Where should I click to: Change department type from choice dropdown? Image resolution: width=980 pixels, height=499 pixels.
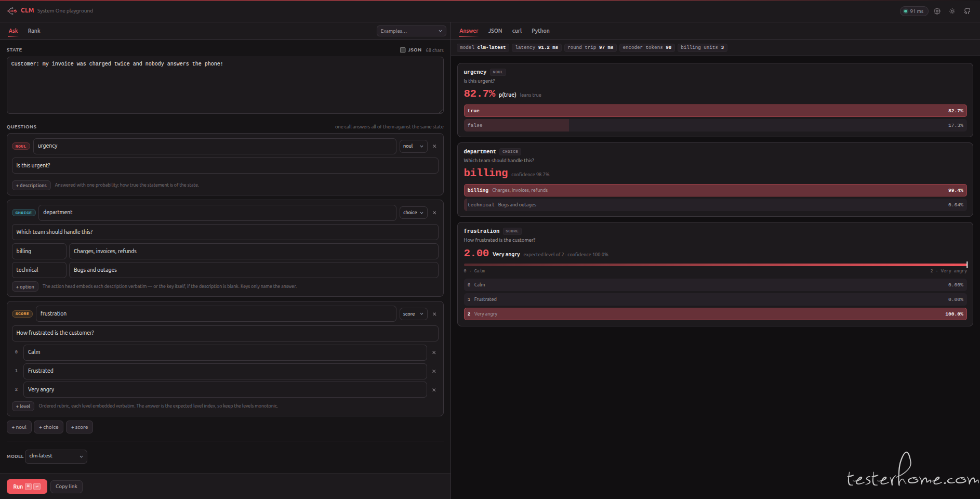413,213
